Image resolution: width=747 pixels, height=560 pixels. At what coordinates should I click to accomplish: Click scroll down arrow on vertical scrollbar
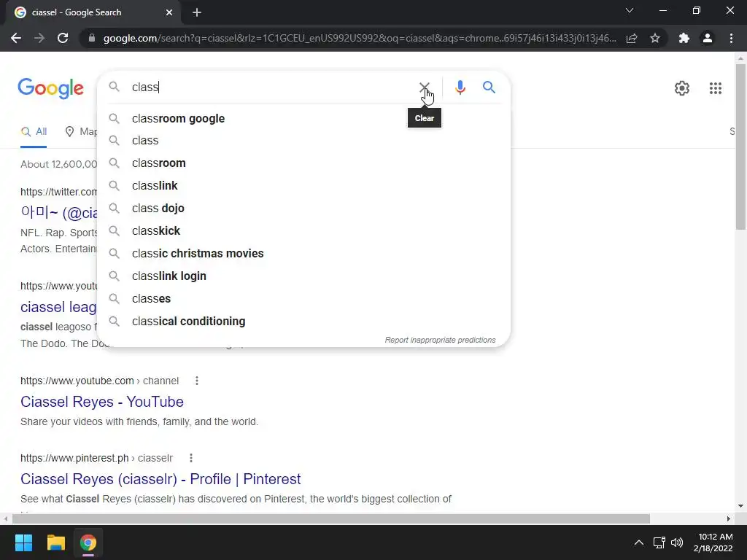click(740, 506)
